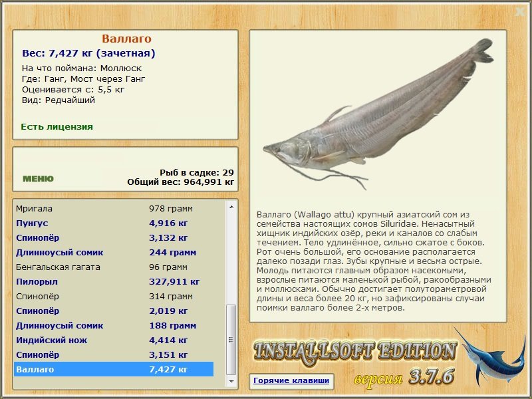Image resolution: width=532 pixels, height=399 pixels.
Task: Select the Пунгус 4,916 кг row
Action: point(114,223)
